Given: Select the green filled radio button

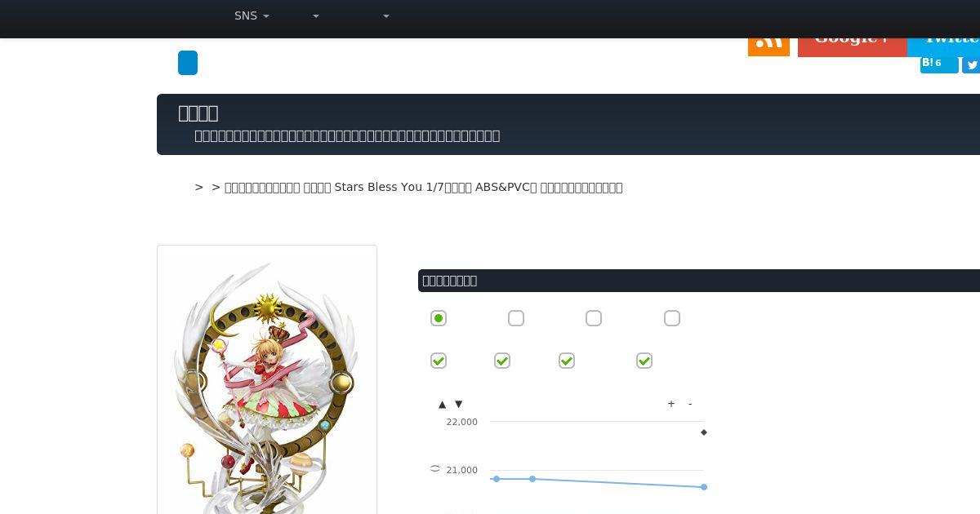Looking at the screenshot, I should tap(439, 318).
